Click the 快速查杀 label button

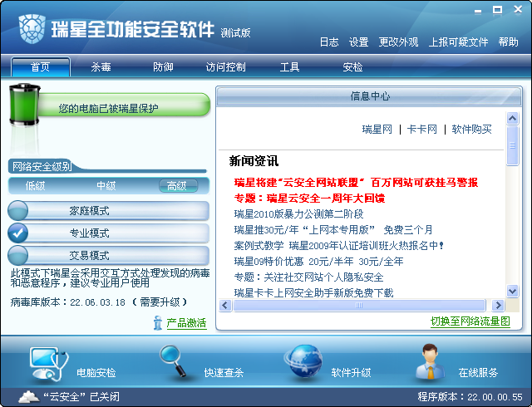tap(224, 373)
